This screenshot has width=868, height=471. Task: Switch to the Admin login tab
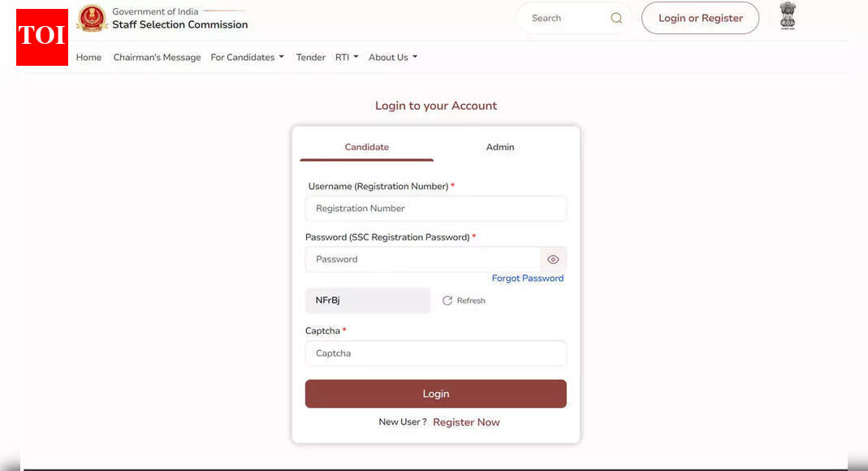pyautogui.click(x=500, y=147)
